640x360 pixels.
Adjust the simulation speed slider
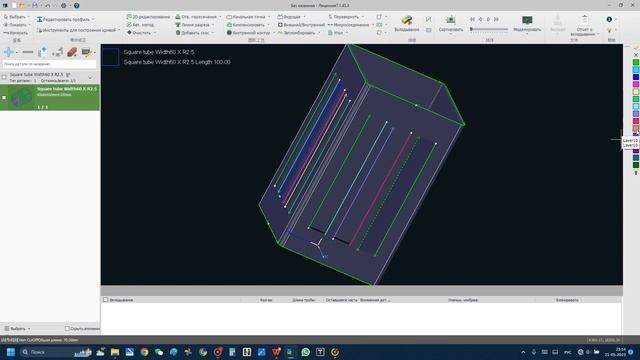(x=489, y=29)
